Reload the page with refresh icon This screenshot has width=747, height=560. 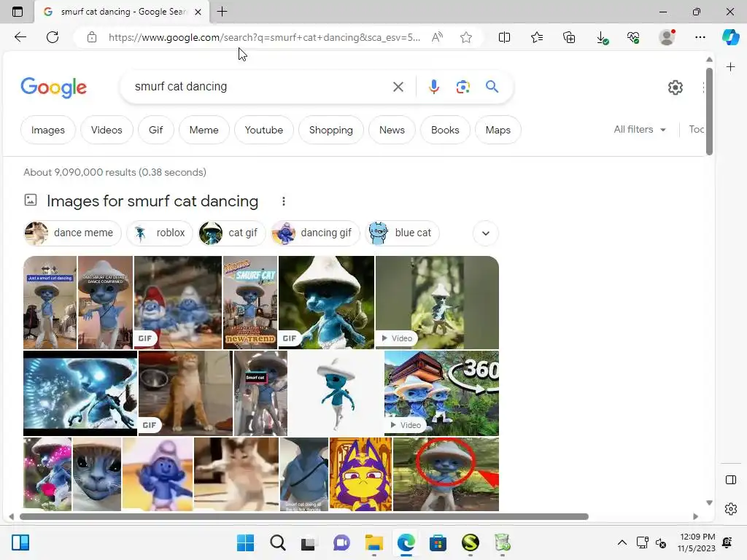pyautogui.click(x=53, y=37)
